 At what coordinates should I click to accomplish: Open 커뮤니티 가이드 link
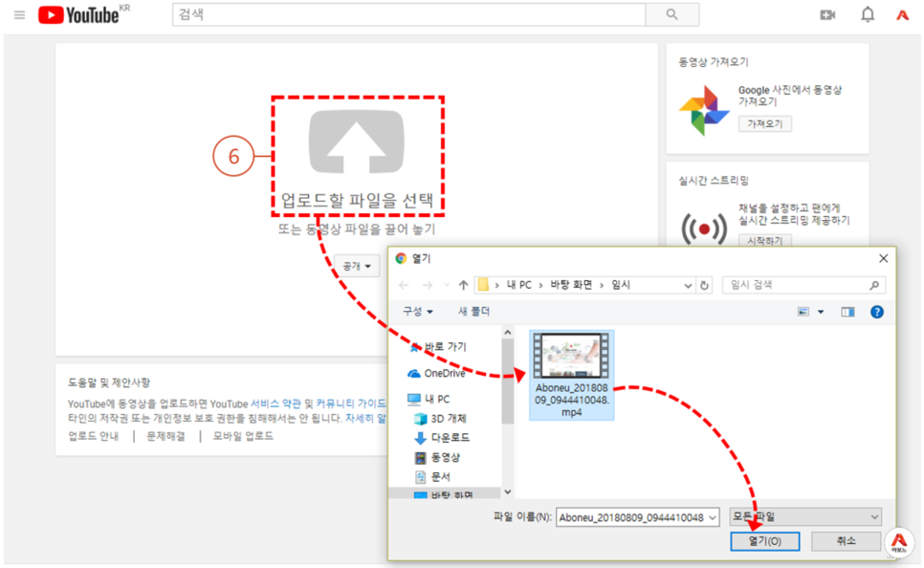(x=350, y=404)
